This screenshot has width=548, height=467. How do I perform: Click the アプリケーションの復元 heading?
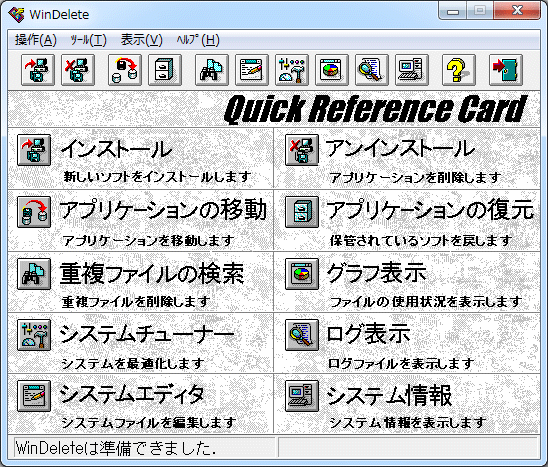click(x=430, y=210)
